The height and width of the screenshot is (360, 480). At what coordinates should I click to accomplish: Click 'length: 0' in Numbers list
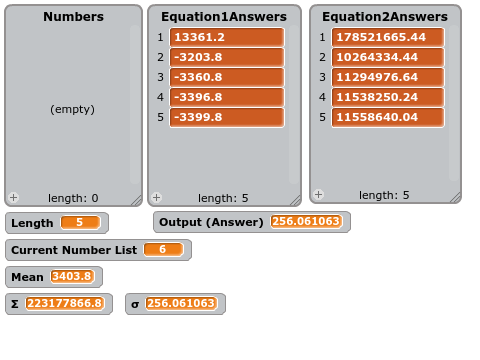click(x=73, y=198)
